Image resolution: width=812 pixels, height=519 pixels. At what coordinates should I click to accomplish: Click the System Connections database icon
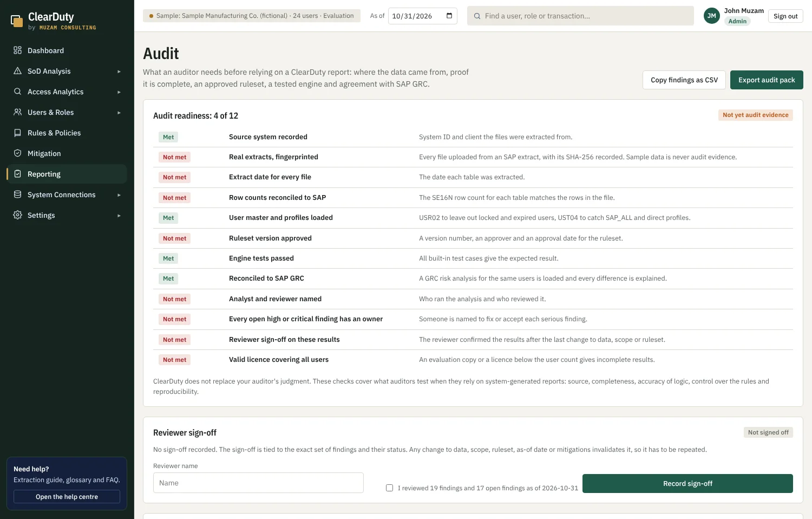(17, 194)
